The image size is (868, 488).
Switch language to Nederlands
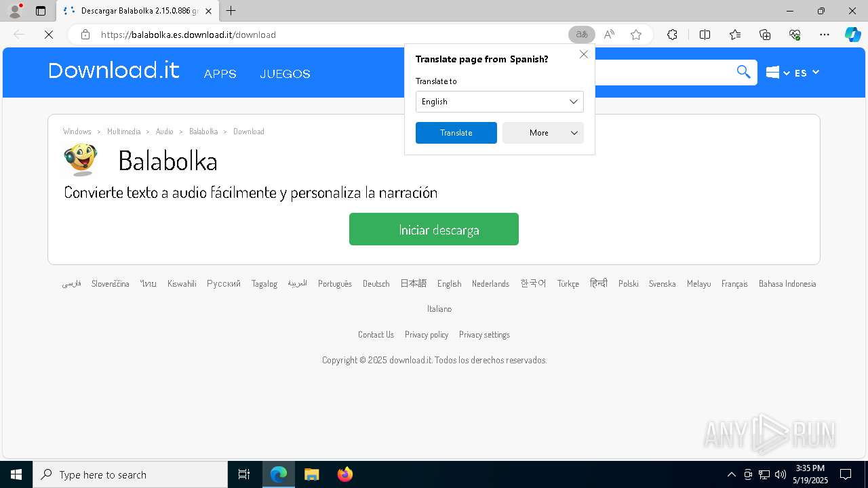click(x=490, y=283)
